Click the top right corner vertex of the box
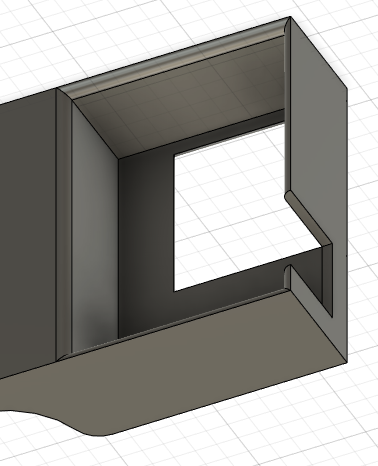 (290, 17)
